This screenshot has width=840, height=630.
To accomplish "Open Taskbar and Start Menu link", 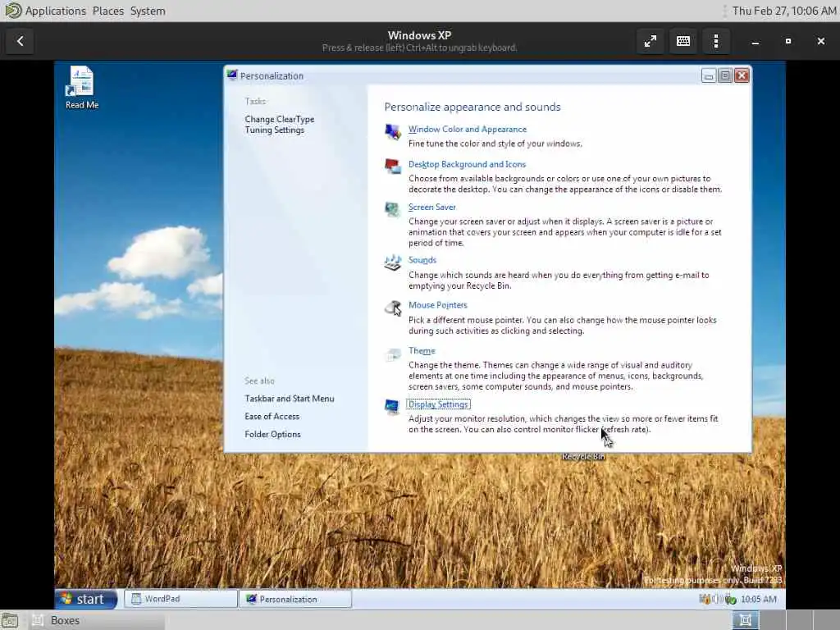I will (x=290, y=399).
